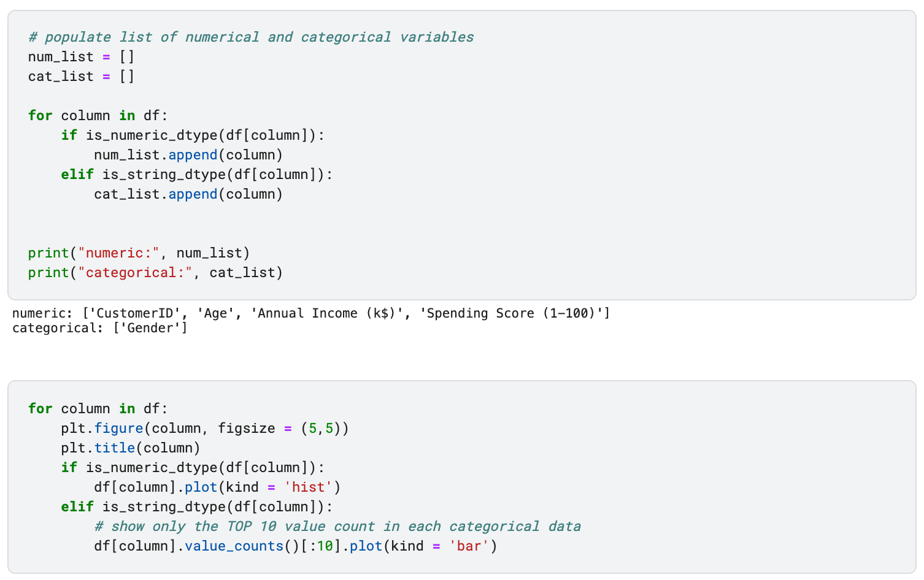Click num_list.append(column) line in first cell
The width and height of the screenshot is (924, 580).
[x=188, y=155]
